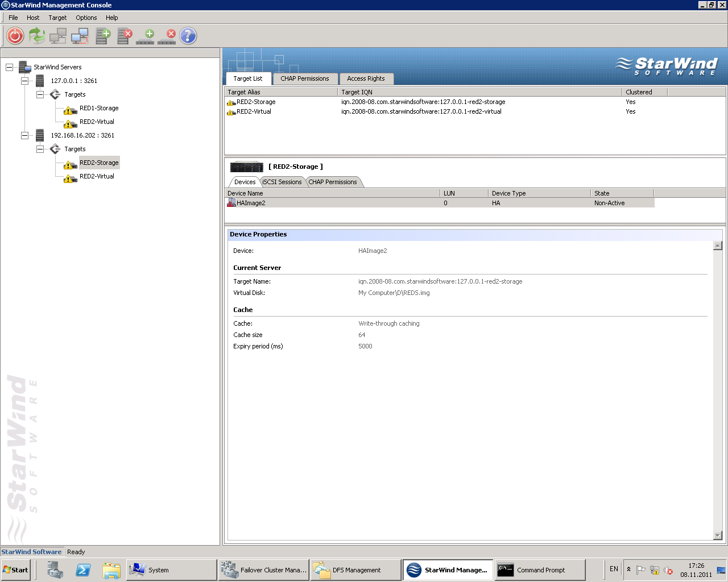This screenshot has height=582, width=728.
Task: Collapse Targets under 192.168.16.202
Action: click(x=40, y=149)
